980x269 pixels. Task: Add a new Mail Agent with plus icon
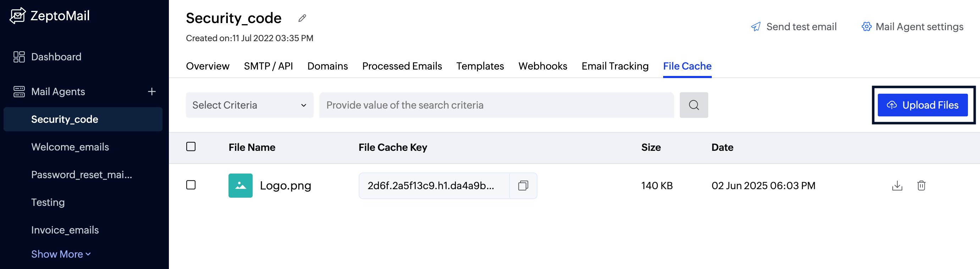tap(152, 92)
